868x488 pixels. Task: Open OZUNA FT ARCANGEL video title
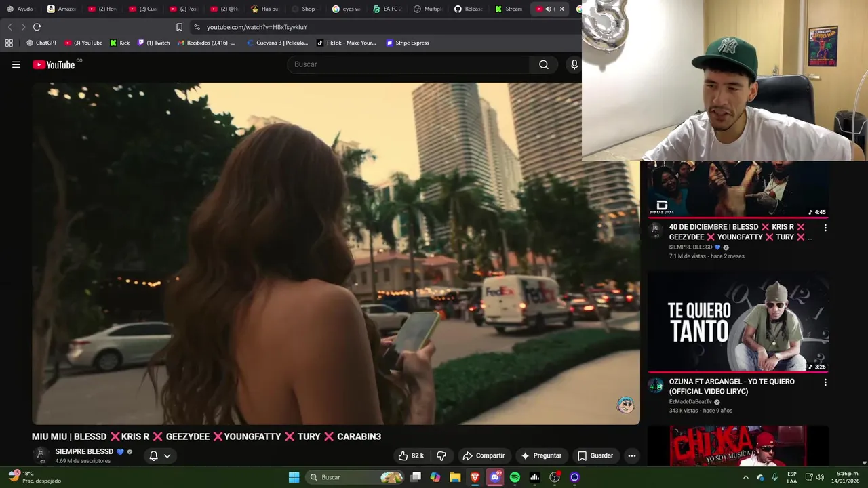[732, 386]
